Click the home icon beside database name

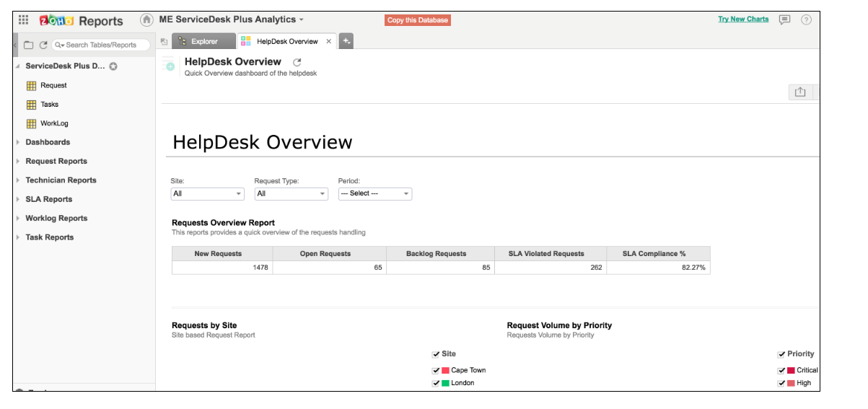147,20
